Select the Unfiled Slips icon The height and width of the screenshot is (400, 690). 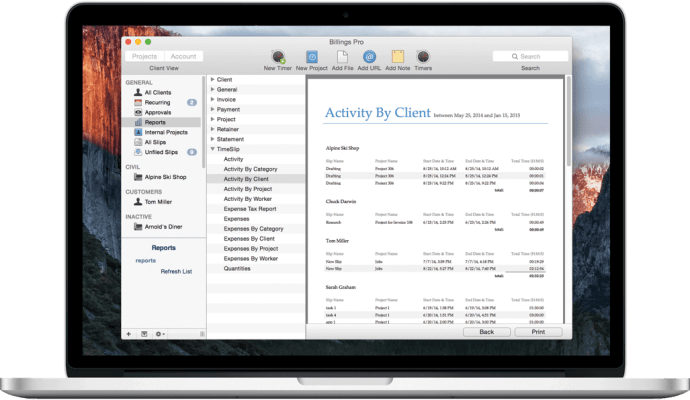click(138, 152)
